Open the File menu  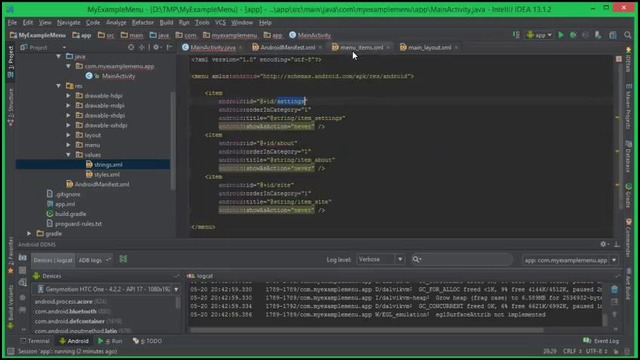pyautogui.click(x=12, y=22)
